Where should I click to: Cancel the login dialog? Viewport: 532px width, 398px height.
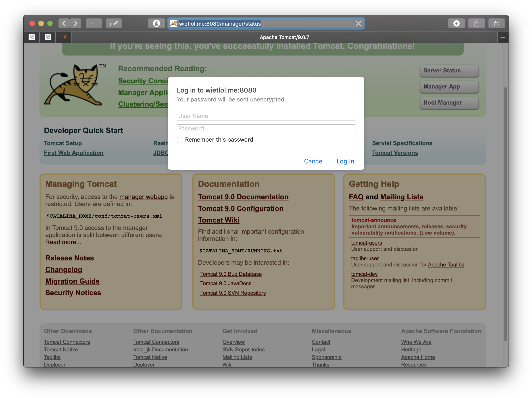pyautogui.click(x=314, y=161)
